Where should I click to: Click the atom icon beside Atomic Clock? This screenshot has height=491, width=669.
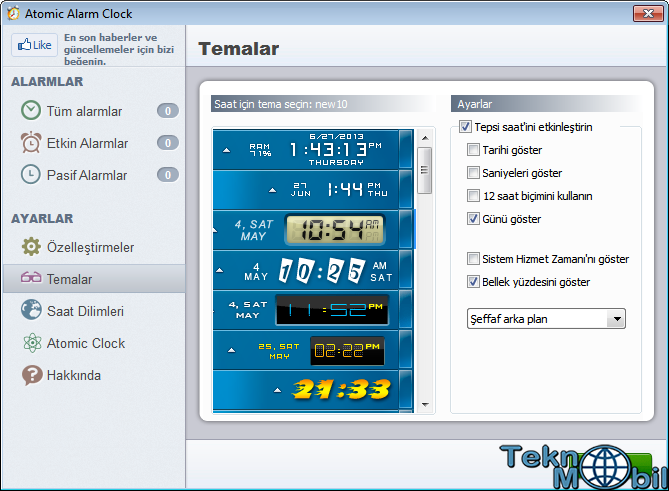[x=32, y=343]
